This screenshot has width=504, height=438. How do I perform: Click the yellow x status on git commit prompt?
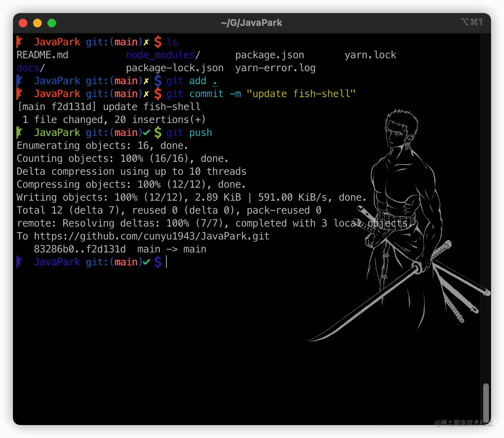click(x=146, y=94)
